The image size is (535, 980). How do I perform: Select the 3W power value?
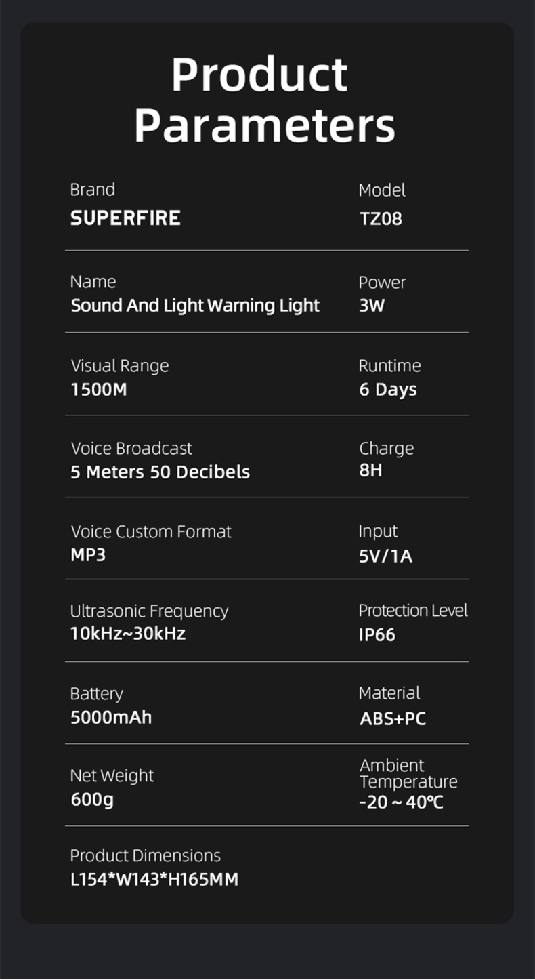pos(372,306)
